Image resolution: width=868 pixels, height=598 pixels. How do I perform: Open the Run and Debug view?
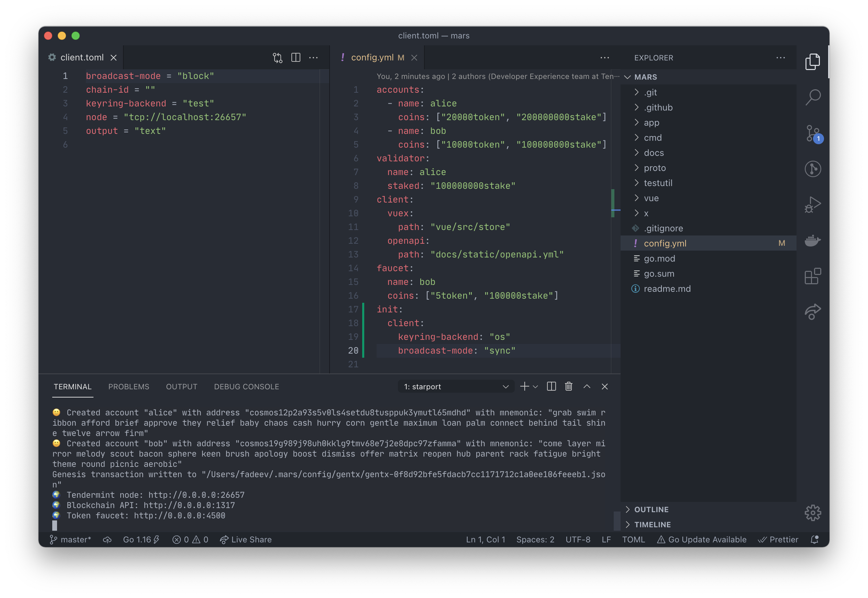click(813, 205)
